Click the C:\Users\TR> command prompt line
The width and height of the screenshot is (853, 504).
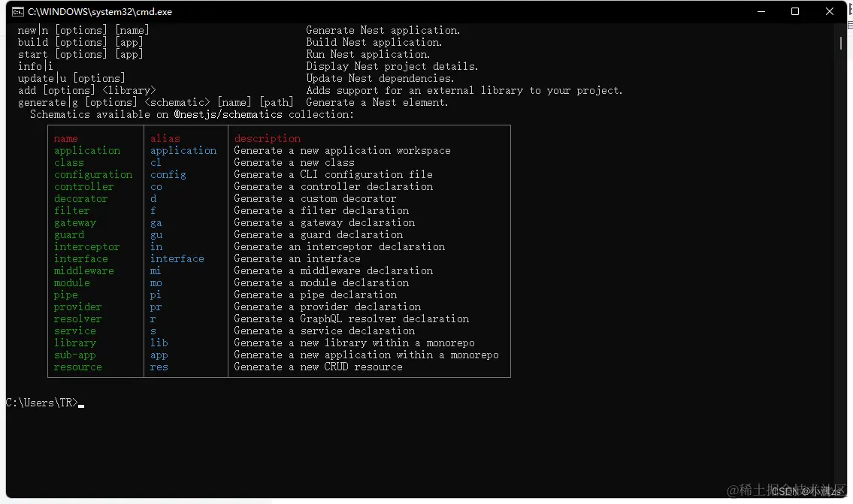[x=44, y=403]
